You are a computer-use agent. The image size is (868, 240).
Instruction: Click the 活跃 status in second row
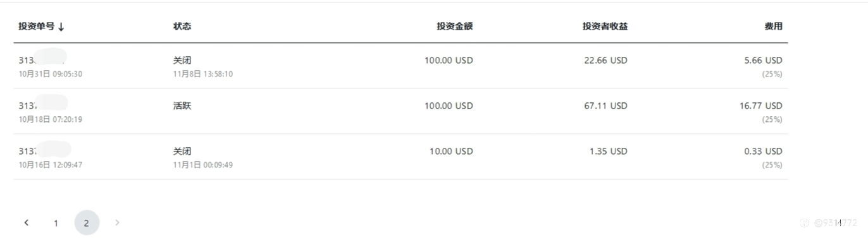click(x=182, y=105)
